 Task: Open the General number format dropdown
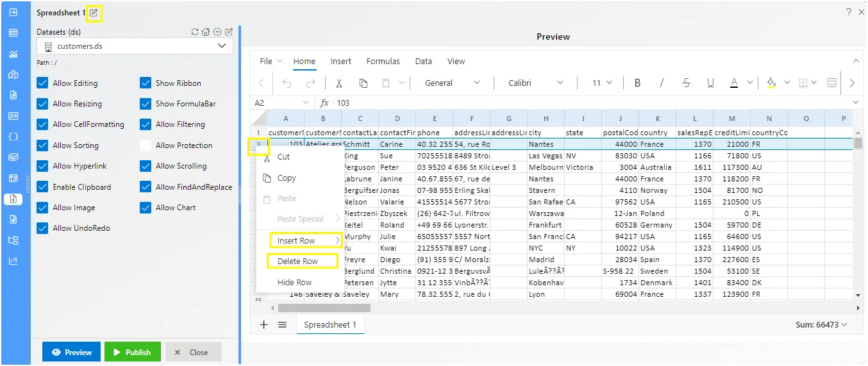[x=453, y=83]
